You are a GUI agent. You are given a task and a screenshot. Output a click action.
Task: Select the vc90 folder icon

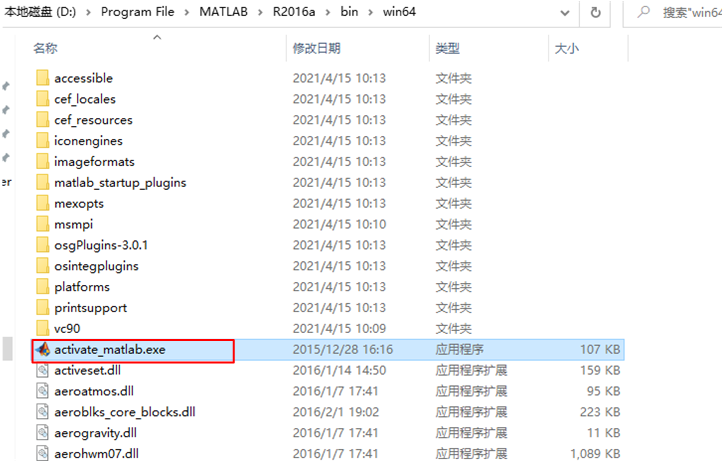point(42,328)
